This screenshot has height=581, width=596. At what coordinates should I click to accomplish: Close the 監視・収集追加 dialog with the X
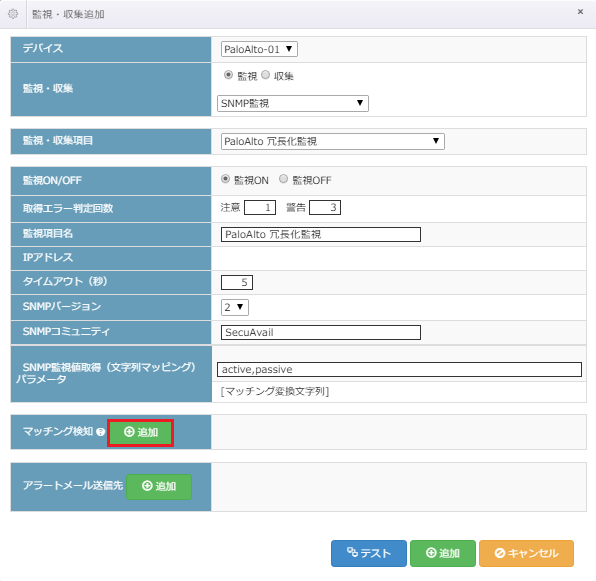coord(580,12)
